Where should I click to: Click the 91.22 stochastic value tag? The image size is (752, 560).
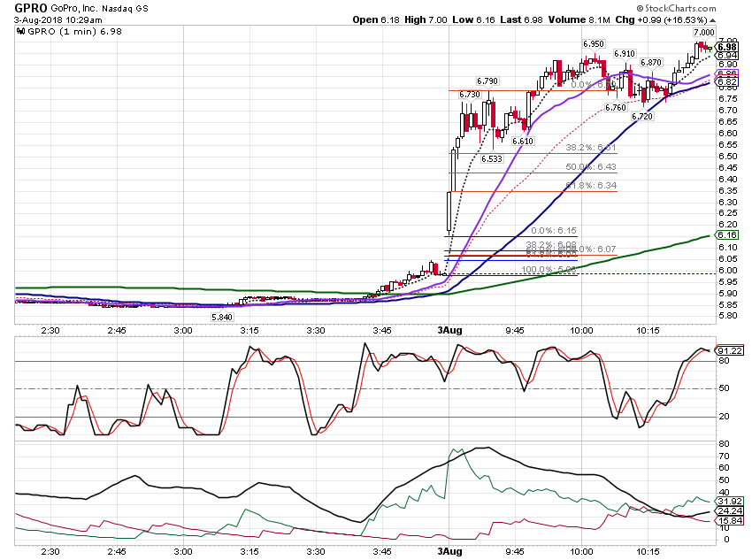tap(730, 350)
